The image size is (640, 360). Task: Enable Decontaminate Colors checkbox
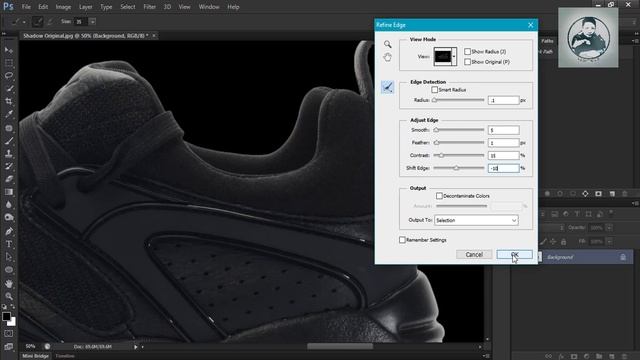439,196
